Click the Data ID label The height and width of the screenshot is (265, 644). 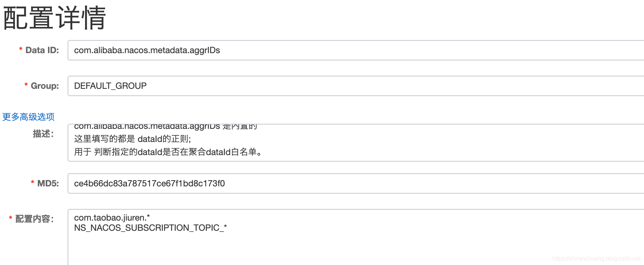(x=42, y=50)
